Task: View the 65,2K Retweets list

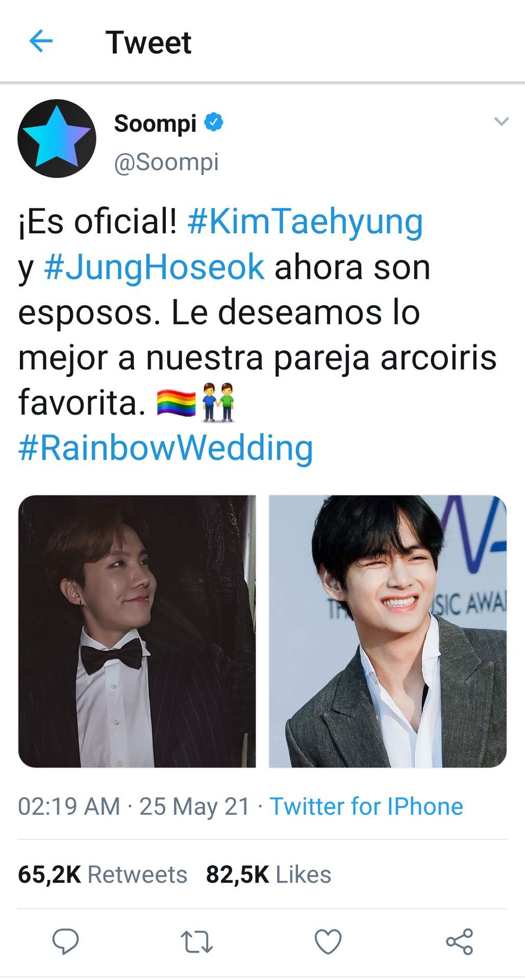Action: (x=103, y=875)
